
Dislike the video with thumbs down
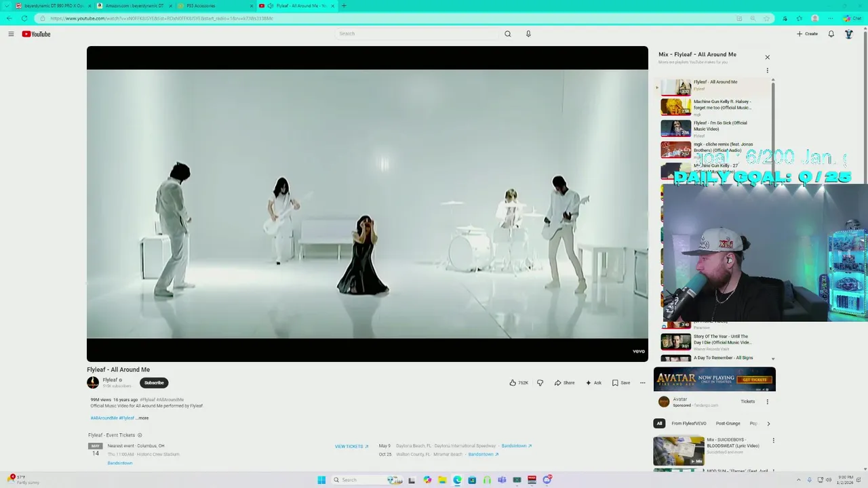(x=540, y=383)
